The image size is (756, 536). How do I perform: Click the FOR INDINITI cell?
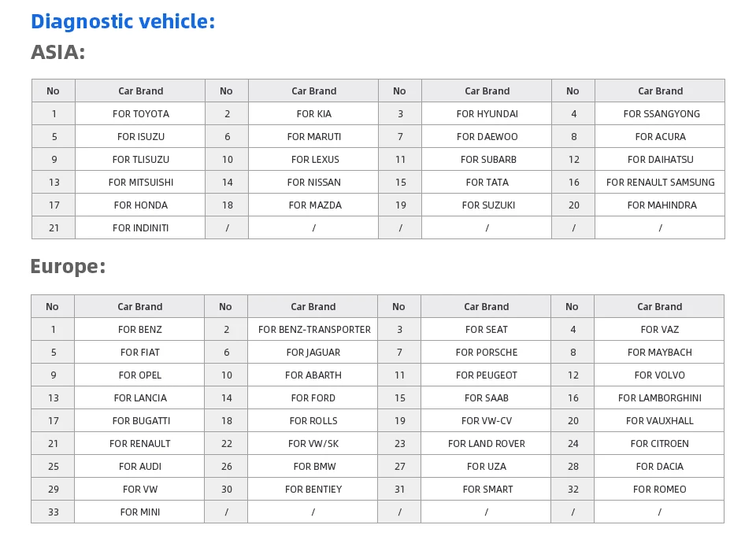click(140, 227)
